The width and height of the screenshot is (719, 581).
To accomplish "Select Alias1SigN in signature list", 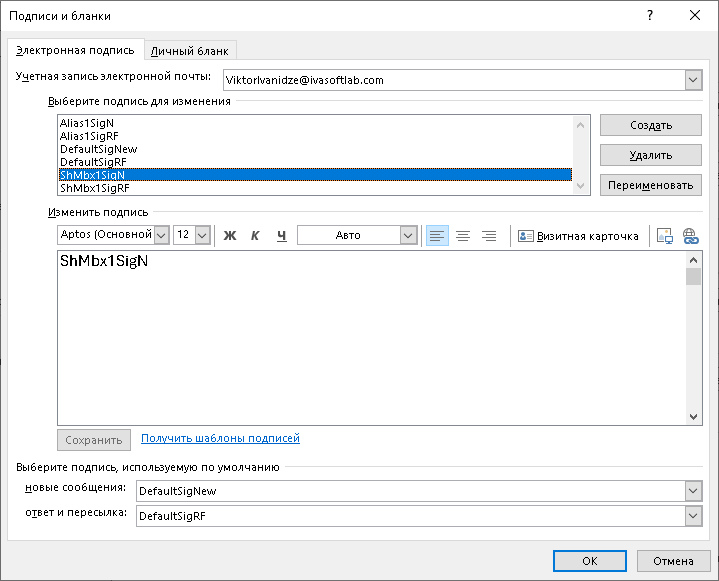I will click(x=315, y=123).
